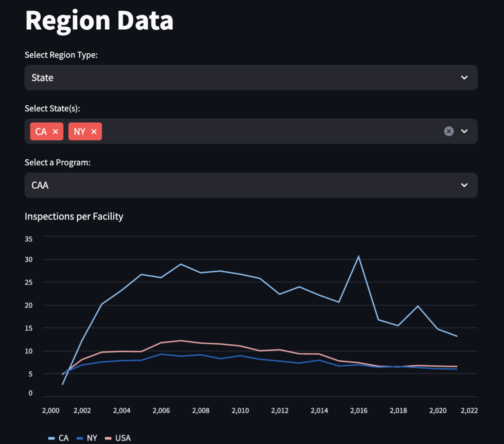Click the Region Data heading

99,21
